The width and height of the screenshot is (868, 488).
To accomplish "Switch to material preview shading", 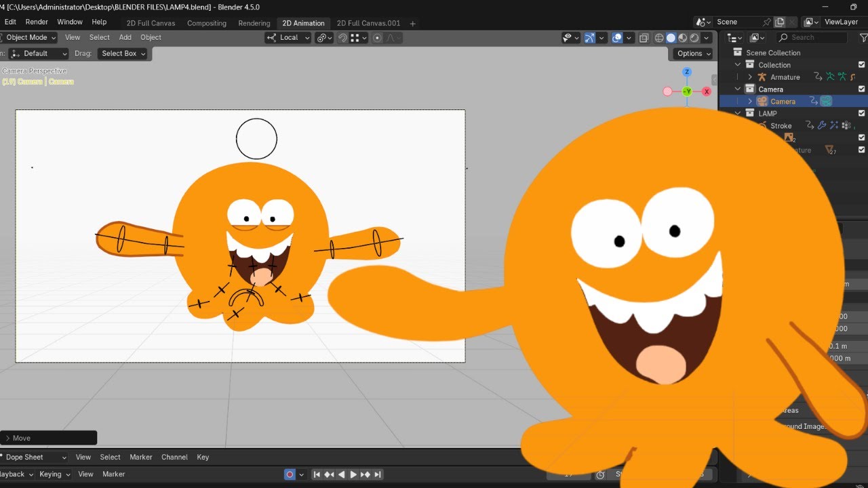I will pos(683,38).
